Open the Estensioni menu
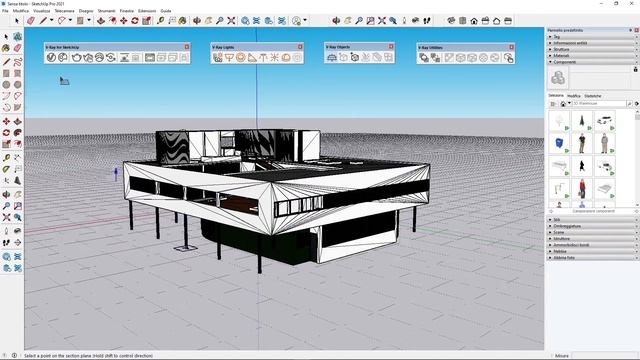The image size is (640, 360). tap(147, 11)
